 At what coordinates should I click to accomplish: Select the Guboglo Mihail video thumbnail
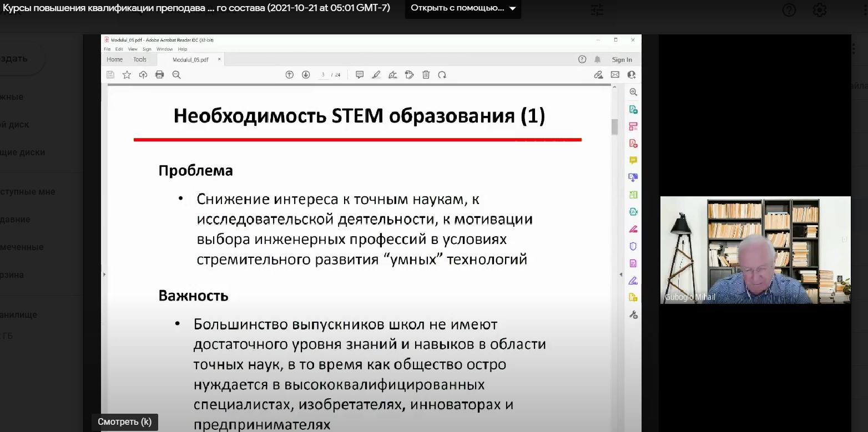coord(755,250)
